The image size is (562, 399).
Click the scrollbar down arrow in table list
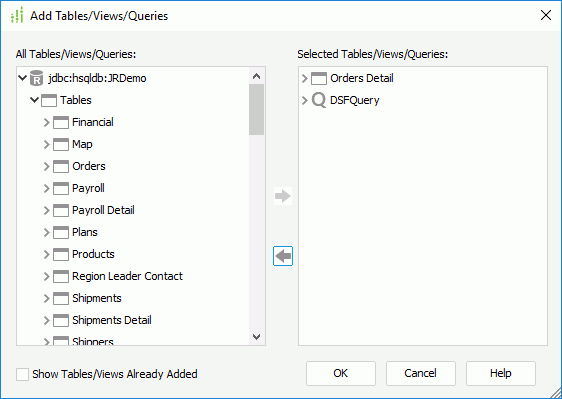257,337
